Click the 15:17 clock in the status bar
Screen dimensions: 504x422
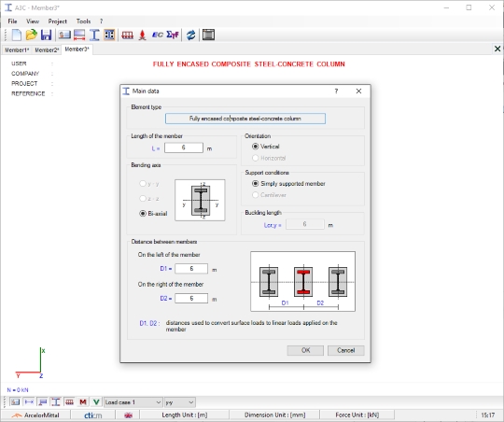coord(487,415)
